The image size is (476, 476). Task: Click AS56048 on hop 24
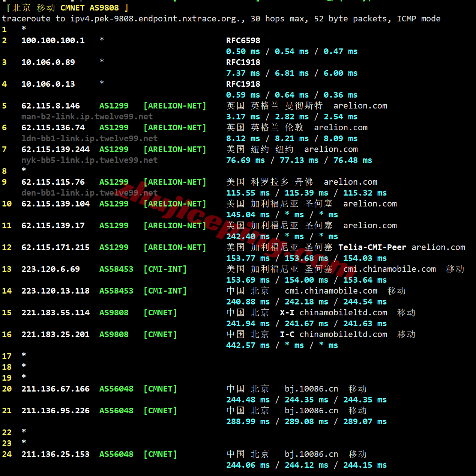(x=116, y=454)
